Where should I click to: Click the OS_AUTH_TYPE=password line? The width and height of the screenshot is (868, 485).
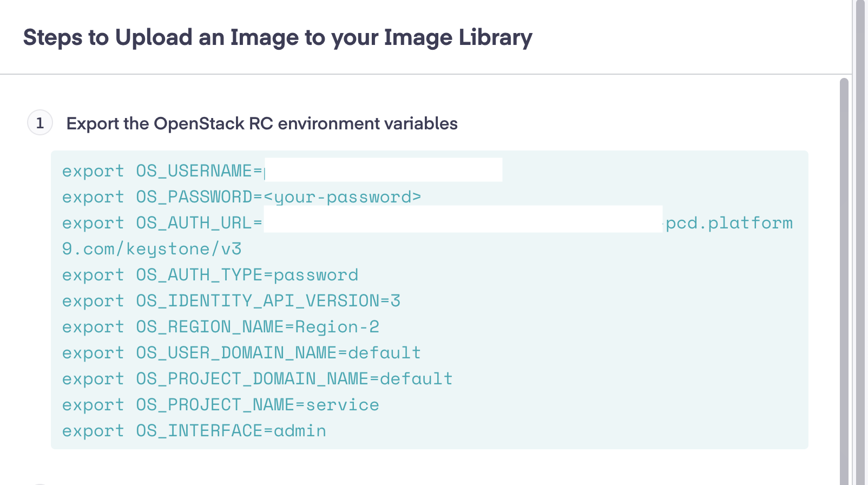pos(210,275)
